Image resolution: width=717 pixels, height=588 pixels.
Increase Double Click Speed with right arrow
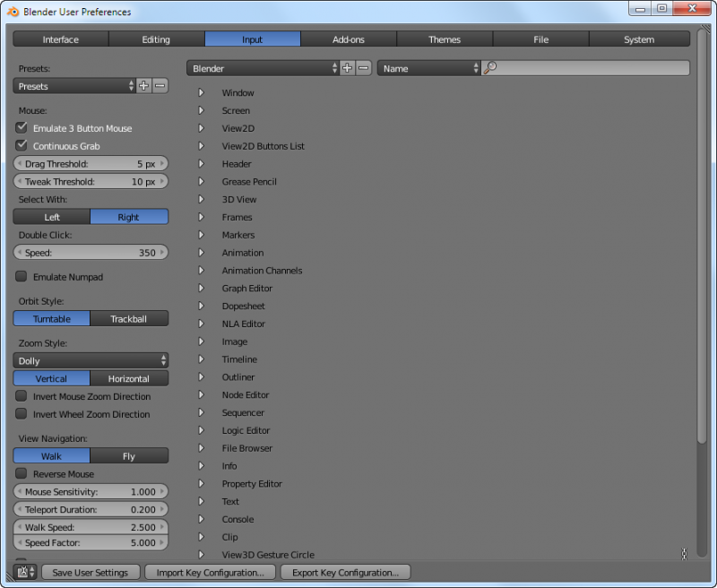click(x=162, y=253)
